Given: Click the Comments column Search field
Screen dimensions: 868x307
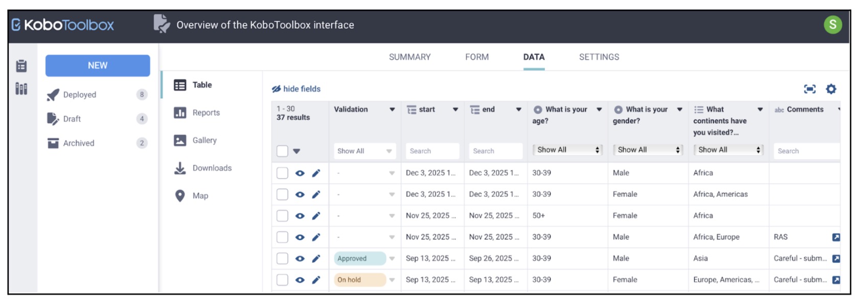Looking at the screenshot, I should click(x=807, y=151).
